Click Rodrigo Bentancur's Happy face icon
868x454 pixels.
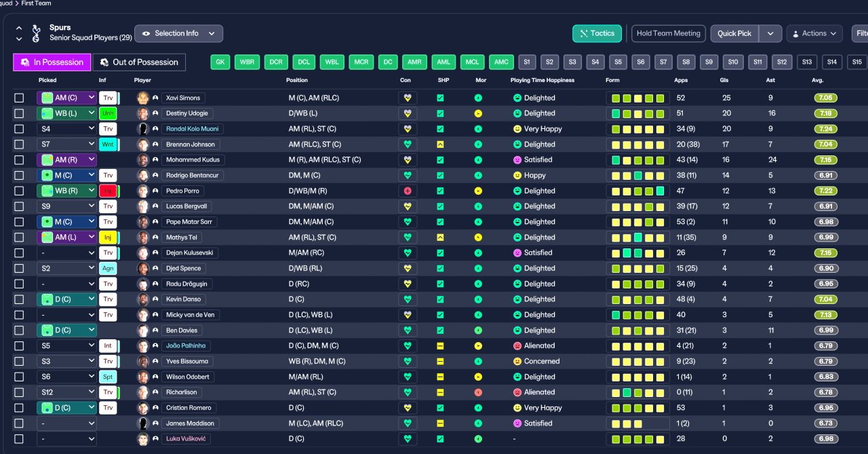517,175
